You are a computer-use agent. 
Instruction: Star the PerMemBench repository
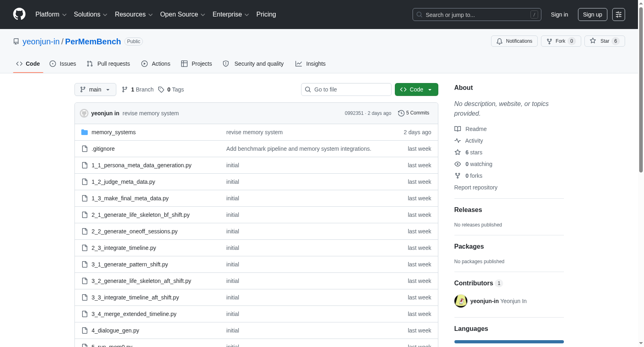pyautogui.click(x=605, y=41)
